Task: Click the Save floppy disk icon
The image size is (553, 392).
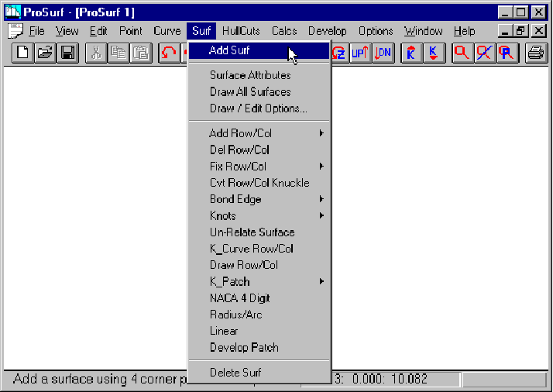Action: pos(67,53)
